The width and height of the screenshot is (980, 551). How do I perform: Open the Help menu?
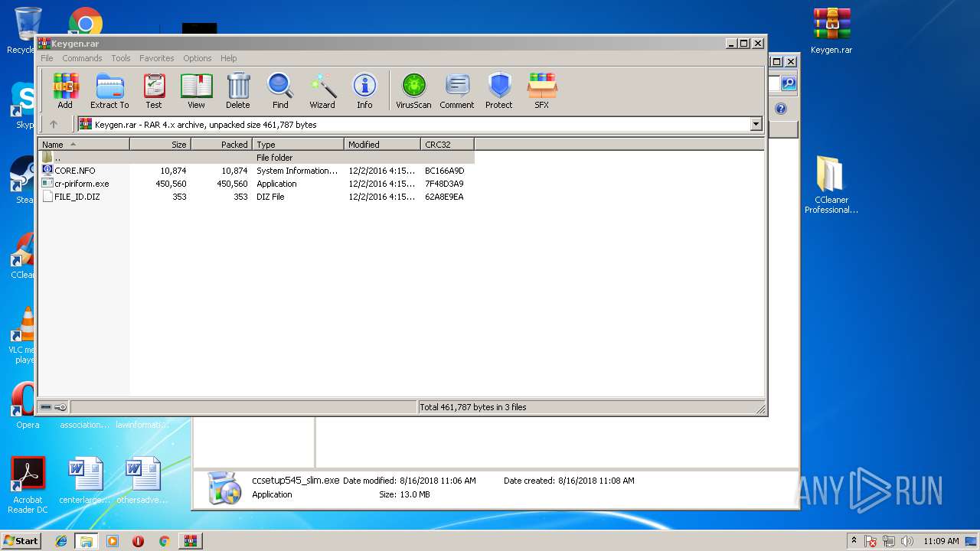coord(228,58)
